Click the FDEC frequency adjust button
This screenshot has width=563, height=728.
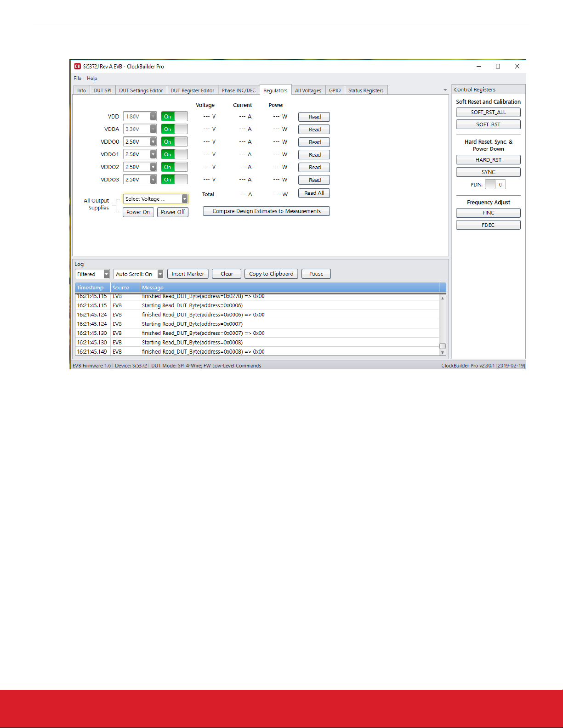(488, 225)
